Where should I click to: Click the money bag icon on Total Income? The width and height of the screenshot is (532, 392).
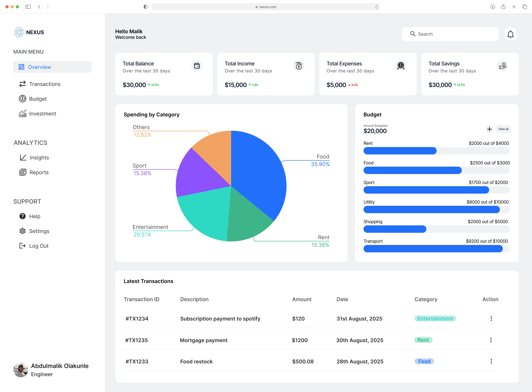[x=299, y=66]
